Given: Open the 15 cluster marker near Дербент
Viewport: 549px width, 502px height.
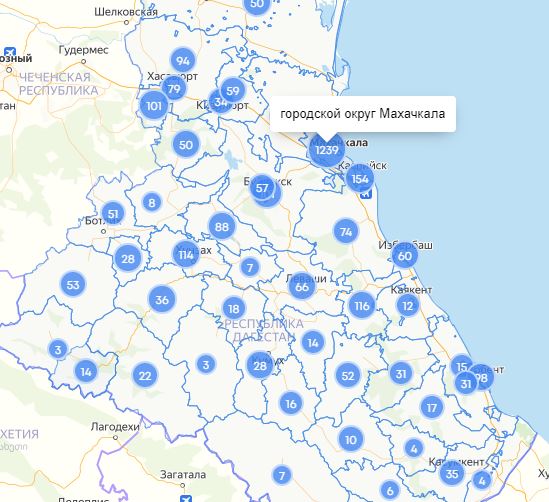Looking at the screenshot, I should point(461,366).
